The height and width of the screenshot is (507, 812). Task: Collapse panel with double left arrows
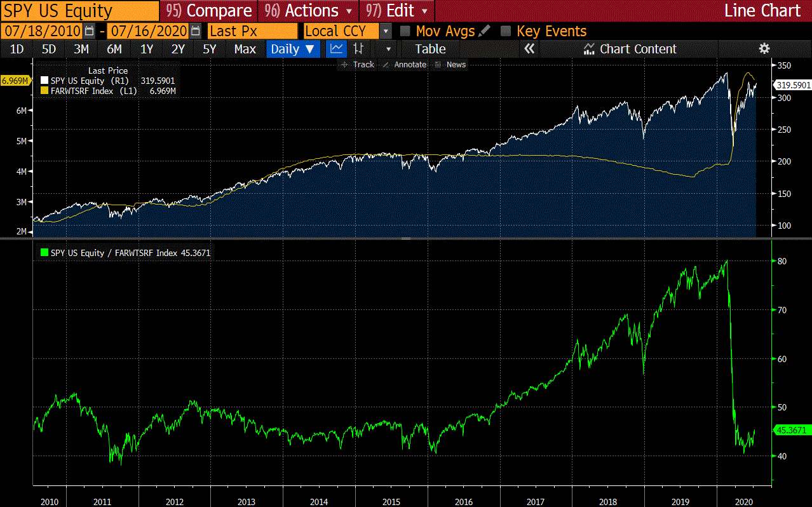(x=529, y=49)
